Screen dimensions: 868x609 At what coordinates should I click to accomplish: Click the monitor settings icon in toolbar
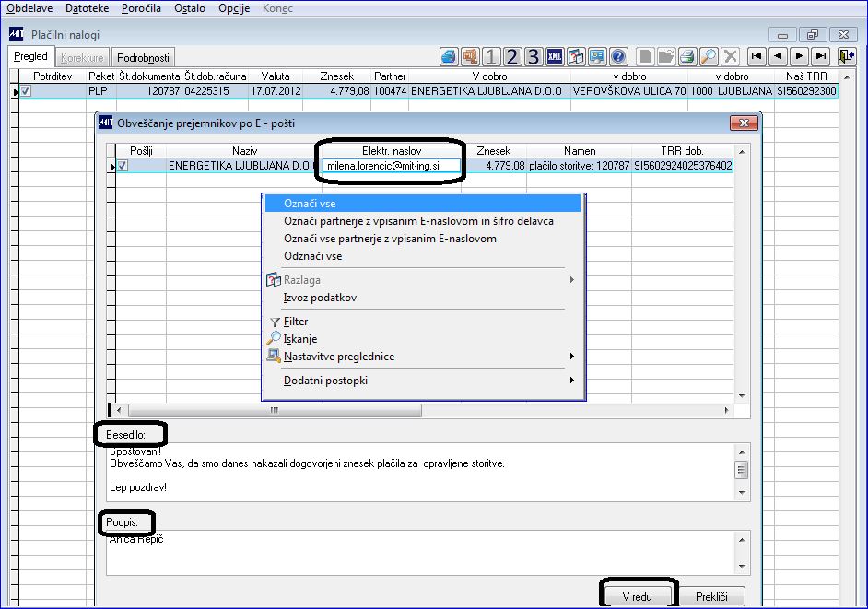click(x=597, y=56)
